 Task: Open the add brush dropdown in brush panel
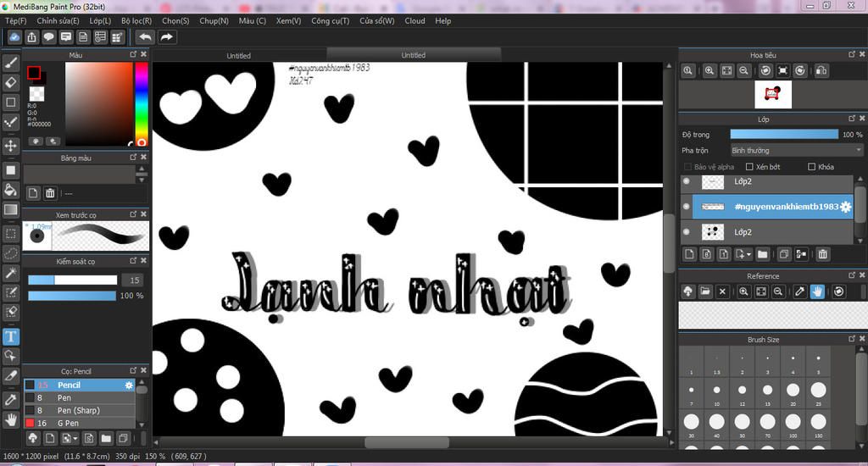pos(70,438)
